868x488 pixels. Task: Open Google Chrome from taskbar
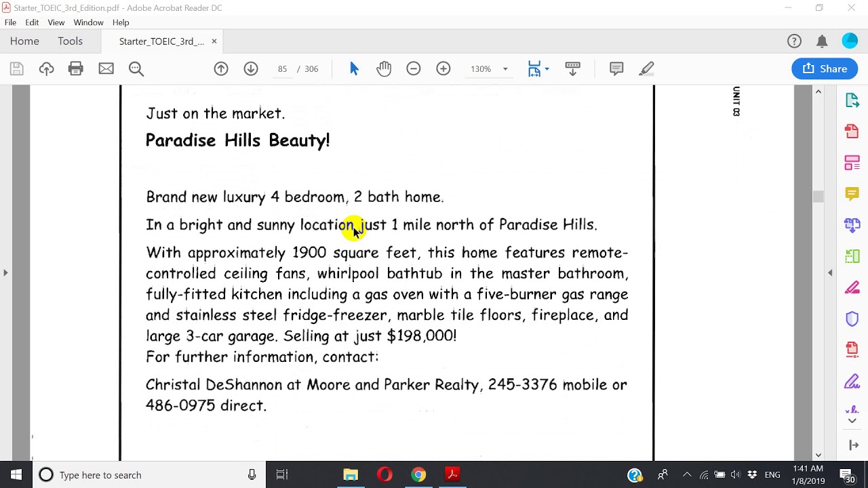click(418, 475)
